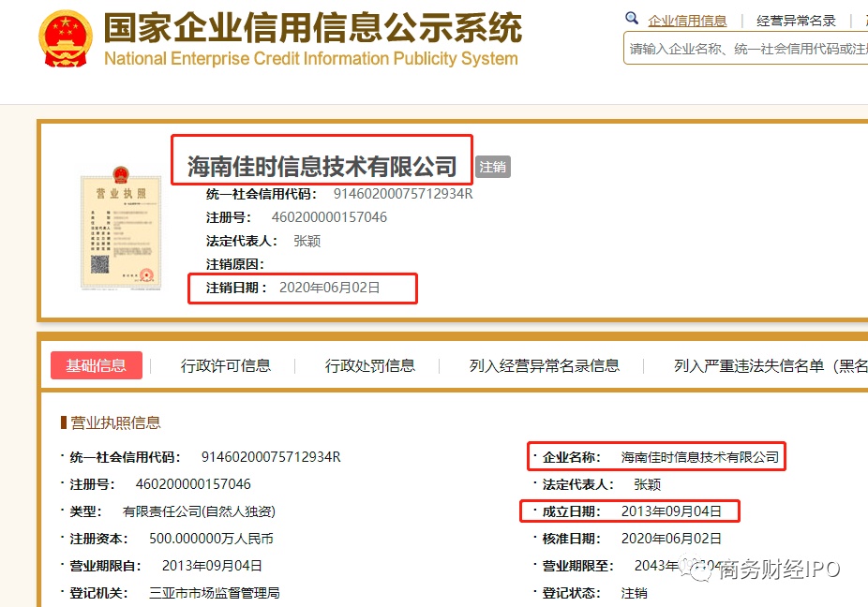Click the search magnifier icon
868x607 pixels.
pos(632,17)
